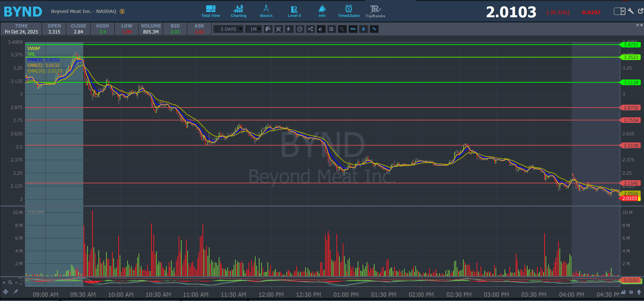
Task: Toggle the vertical up-down arrows button
Action: tap(364, 29)
